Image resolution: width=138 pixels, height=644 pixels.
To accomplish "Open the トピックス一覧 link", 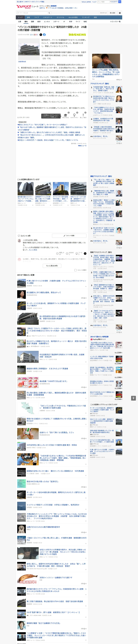I will click(x=115, y=21).
